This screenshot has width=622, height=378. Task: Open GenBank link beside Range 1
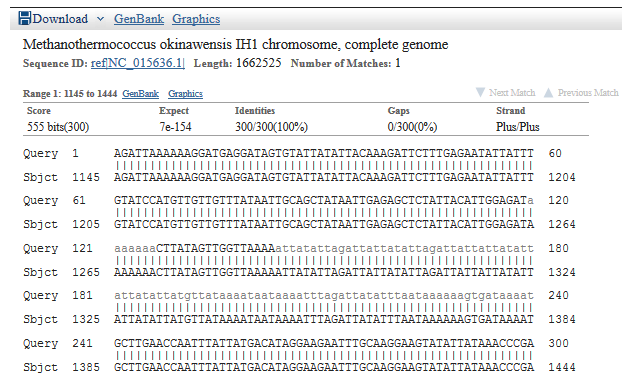coord(140,94)
